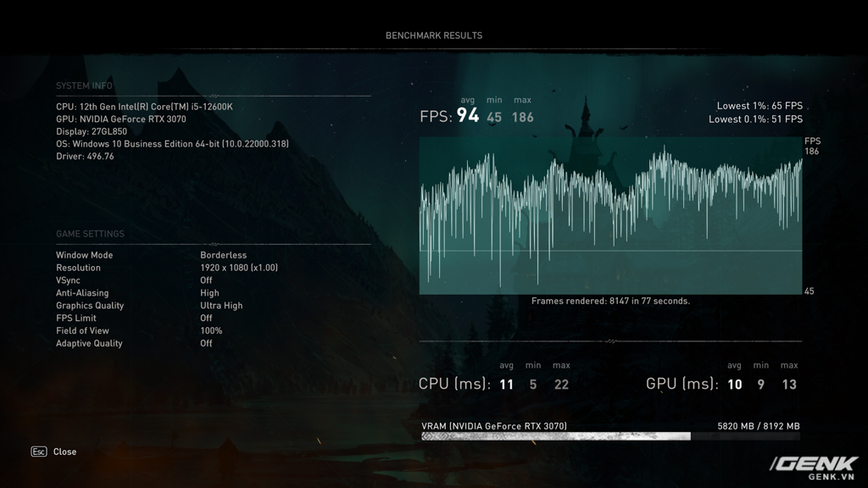
Task: Click the Frames rendered: 8147 in 77 seconds text
Action: click(610, 301)
